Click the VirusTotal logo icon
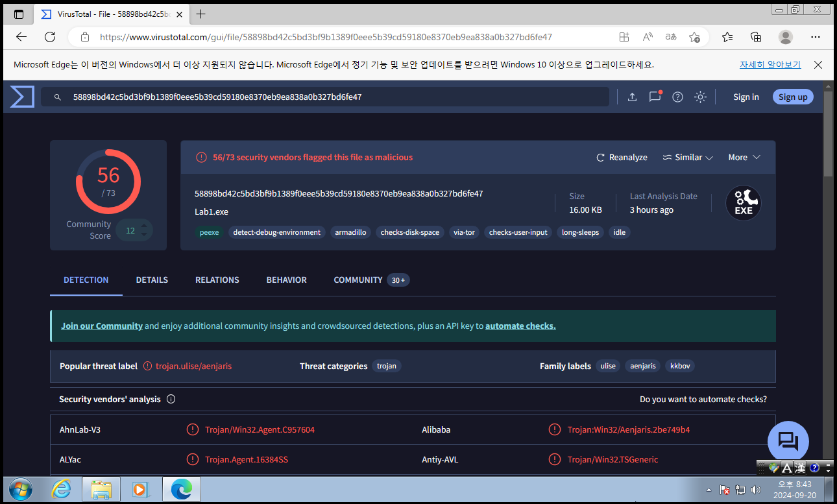The height and width of the screenshot is (504, 837). tap(21, 97)
